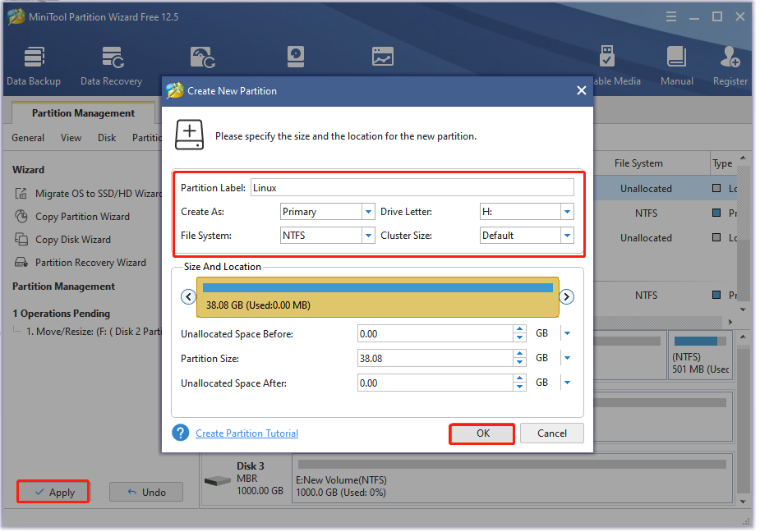Cancel the Create New Partition dialog
The image size is (760, 532).
pos(553,434)
